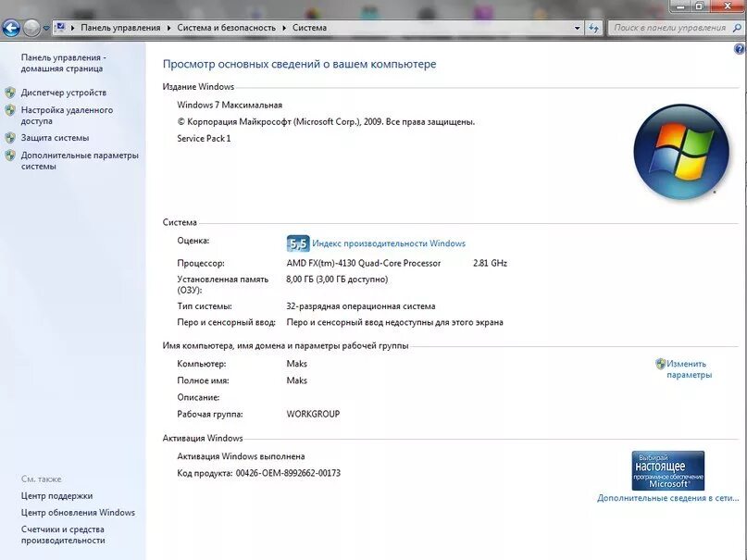The height and width of the screenshot is (560, 747).
Task: Click the Control Panel icon in address bar
Action: [60, 28]
